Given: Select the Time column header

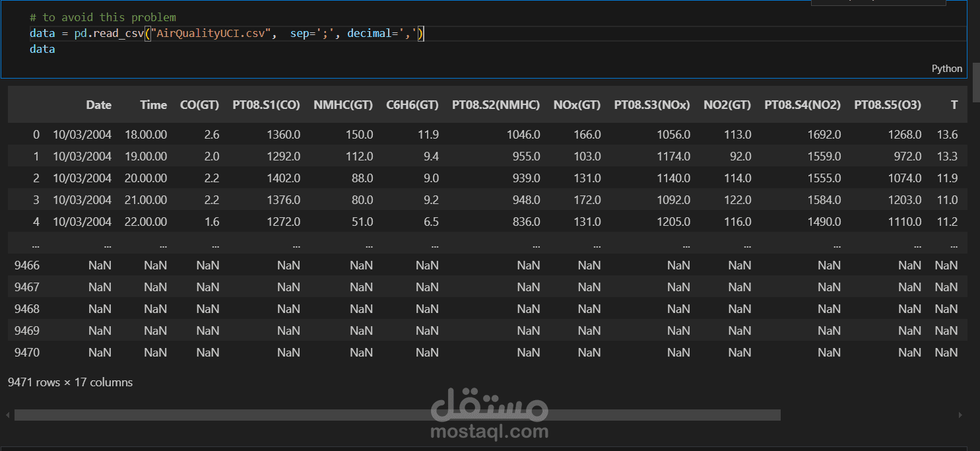Looking at the screenshot, I should [153, 105].
